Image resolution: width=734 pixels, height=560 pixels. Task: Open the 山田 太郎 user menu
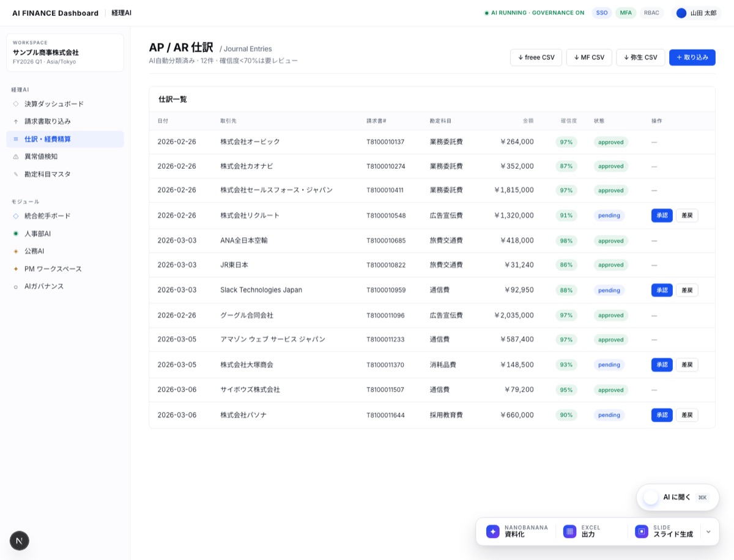[x=696, y=13]
